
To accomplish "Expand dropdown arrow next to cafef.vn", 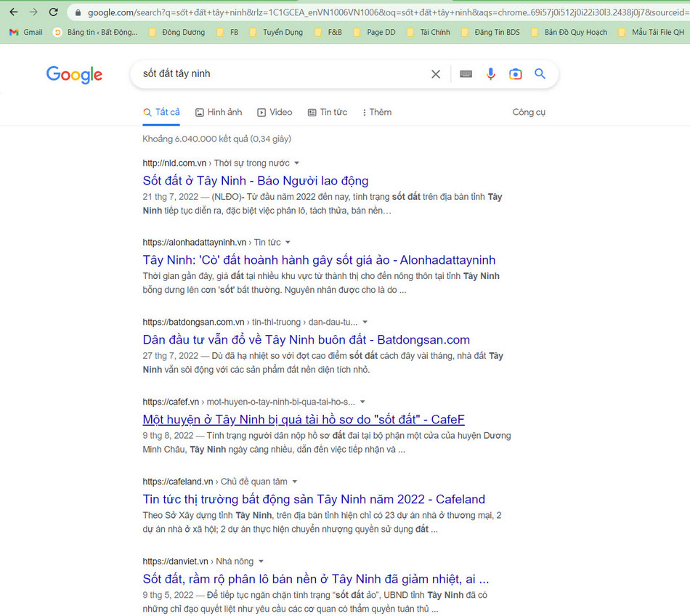I will 362,402.
